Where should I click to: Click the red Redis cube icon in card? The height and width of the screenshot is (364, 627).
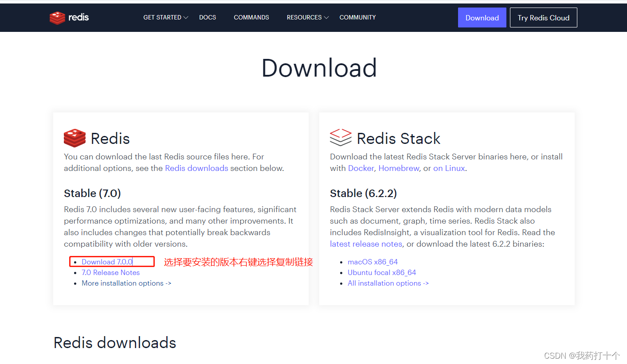(x=74, y=138)
